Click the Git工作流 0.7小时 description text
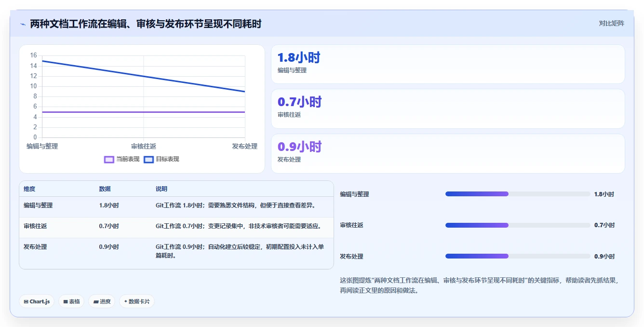 click(238, 226)
